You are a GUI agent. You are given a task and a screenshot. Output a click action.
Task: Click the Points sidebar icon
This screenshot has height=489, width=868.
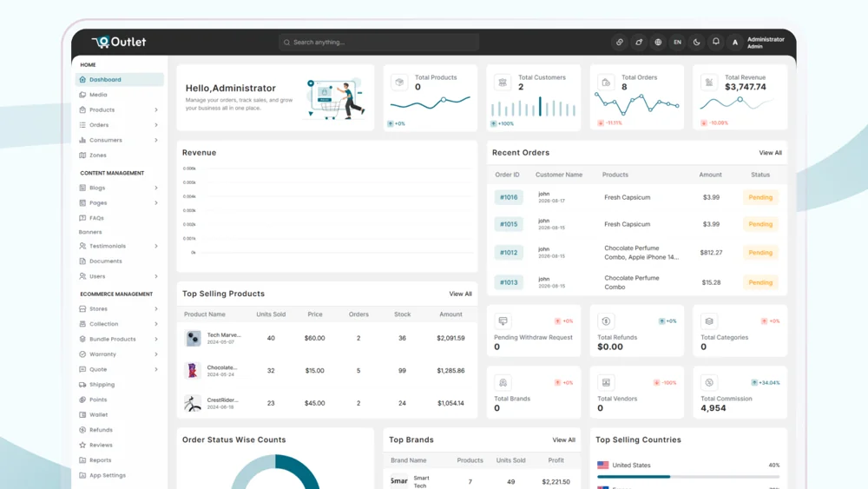[x=82, y=400]
